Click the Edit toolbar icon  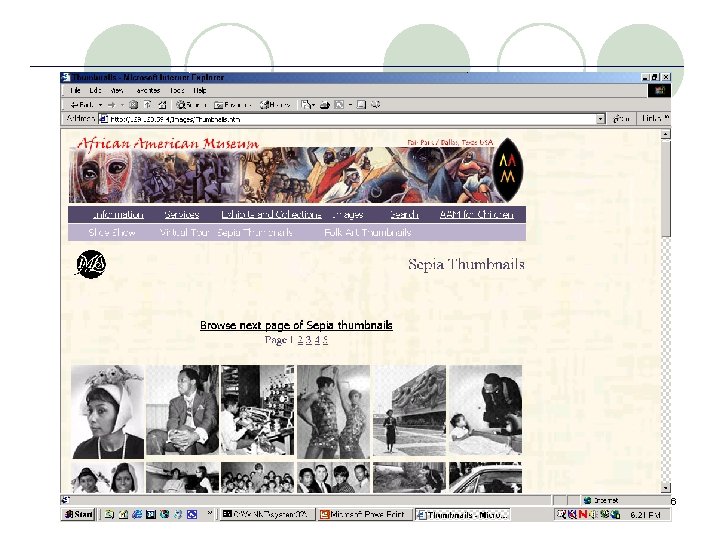[x=340, y=105]
